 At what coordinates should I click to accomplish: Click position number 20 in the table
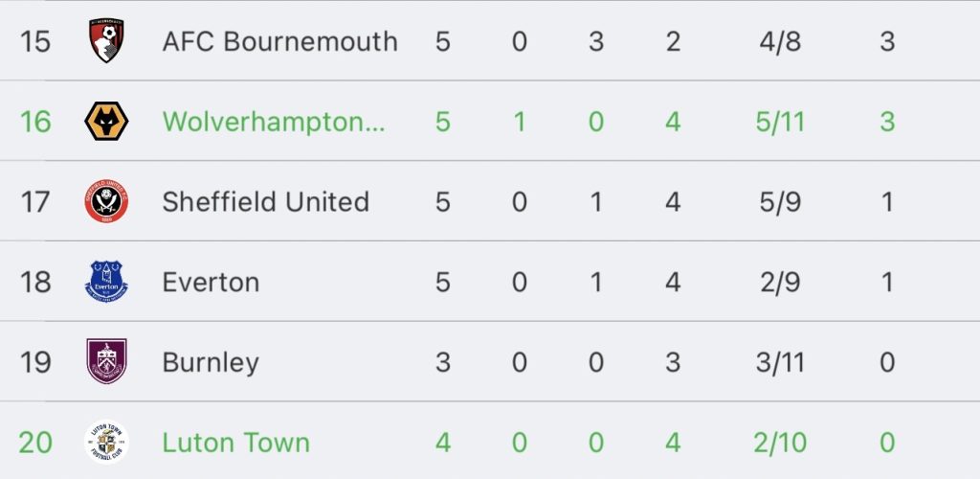[35, 443]
